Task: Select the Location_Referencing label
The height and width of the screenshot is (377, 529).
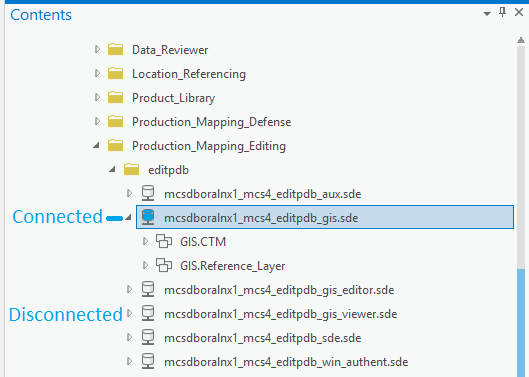Action: [x=189, y=74]
